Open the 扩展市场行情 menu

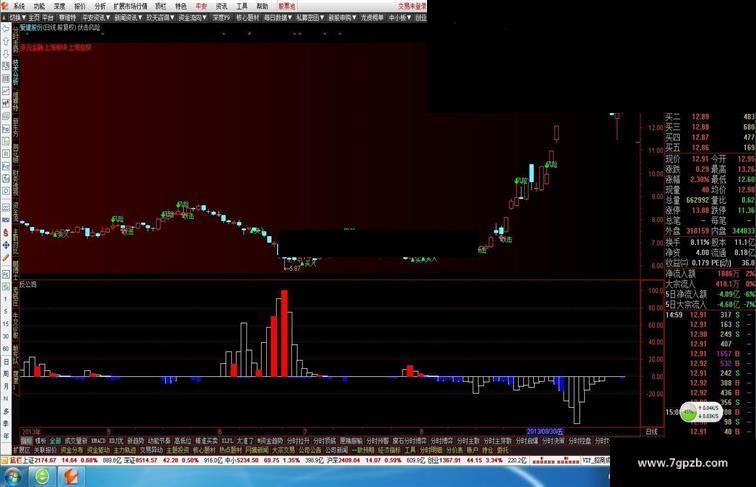pyautogui.click(x=131, y=6)
